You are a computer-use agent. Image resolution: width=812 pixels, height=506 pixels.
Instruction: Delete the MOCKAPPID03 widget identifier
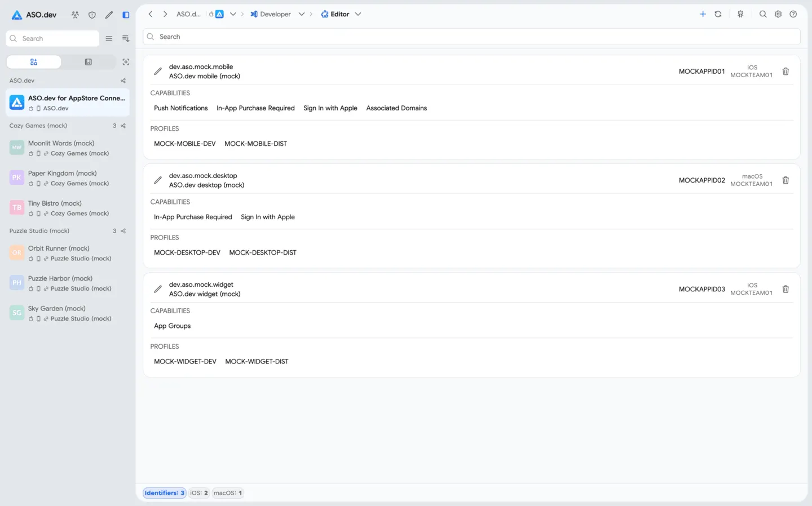coord(785,289)
